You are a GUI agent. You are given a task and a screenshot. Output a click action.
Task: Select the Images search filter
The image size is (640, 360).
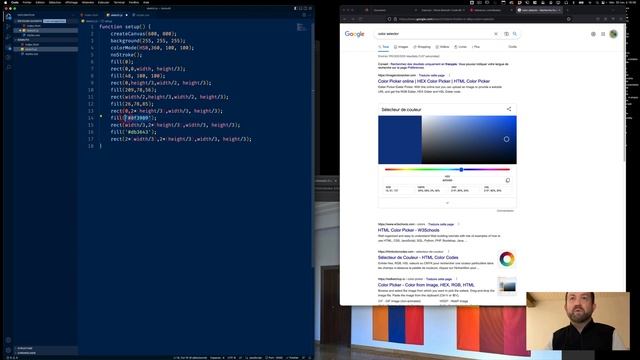pyautogui.click(x=401, y=47)
